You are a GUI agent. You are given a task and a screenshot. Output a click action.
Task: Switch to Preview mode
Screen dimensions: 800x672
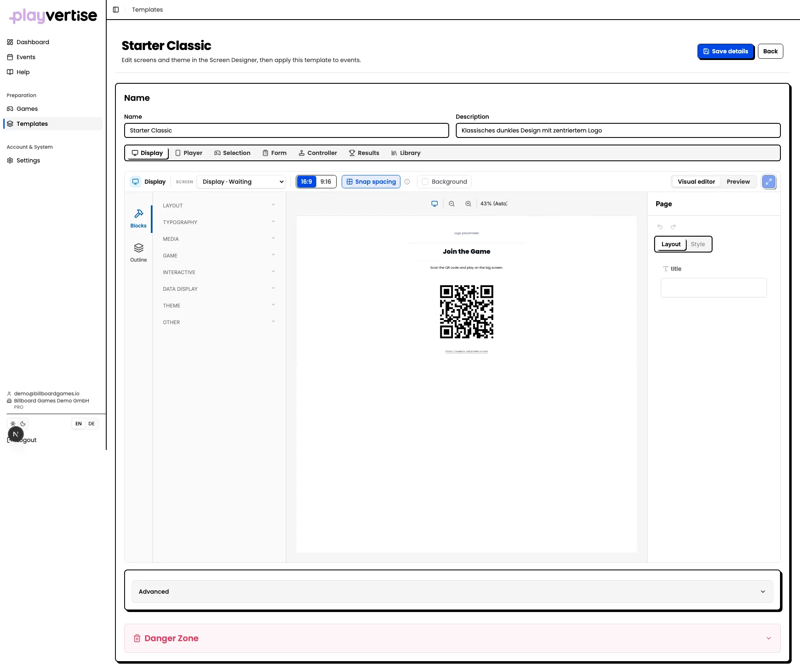738,182
